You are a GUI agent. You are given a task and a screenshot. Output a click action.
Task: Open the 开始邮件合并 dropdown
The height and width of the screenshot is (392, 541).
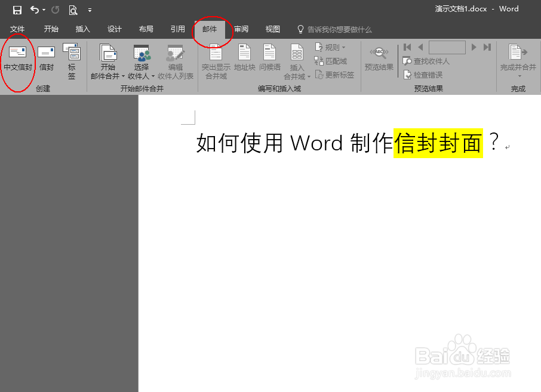[x=107, y=61]
